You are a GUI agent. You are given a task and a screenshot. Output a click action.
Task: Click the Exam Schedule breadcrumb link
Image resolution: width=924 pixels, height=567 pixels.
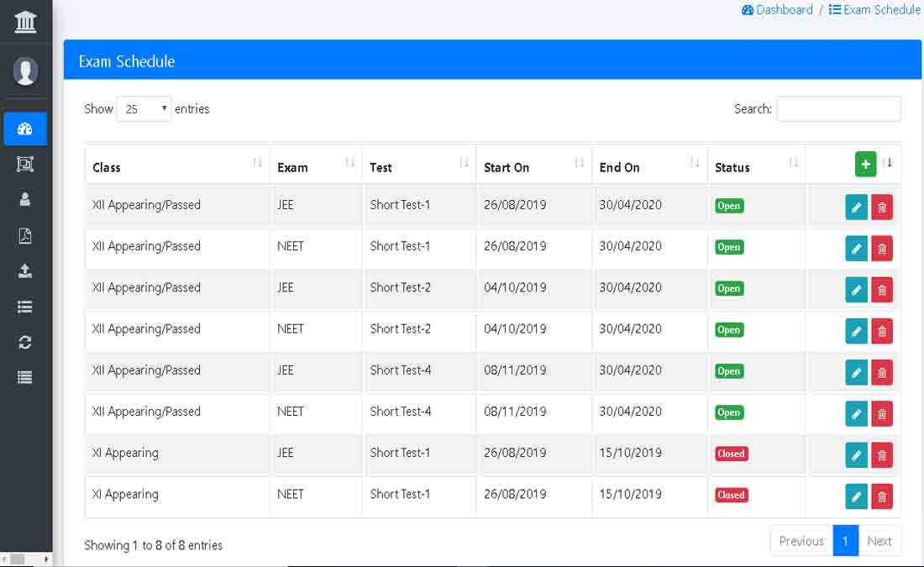pyautogui.click(x=874, y=10)
